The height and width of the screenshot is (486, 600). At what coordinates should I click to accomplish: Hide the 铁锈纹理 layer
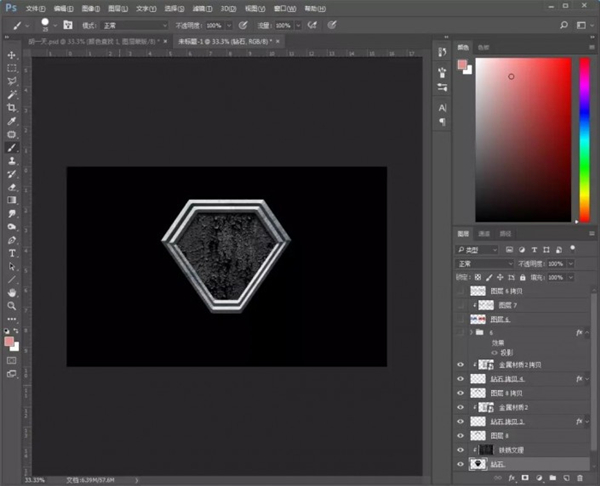[461, 450]
